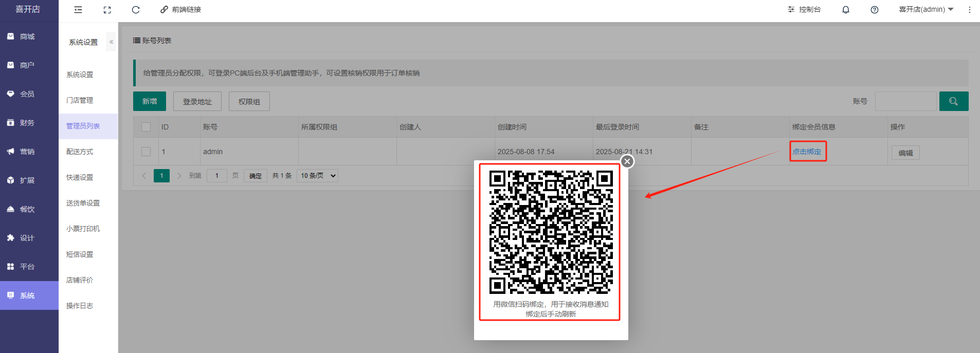Viewport: 980px width, 353px height.
Task: Go to 商城 in the main sidebar
Action: click(29, 36)
